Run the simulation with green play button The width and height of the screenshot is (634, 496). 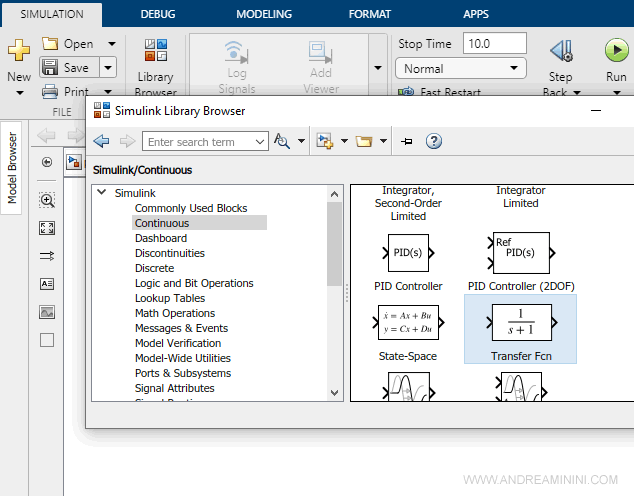616,51
